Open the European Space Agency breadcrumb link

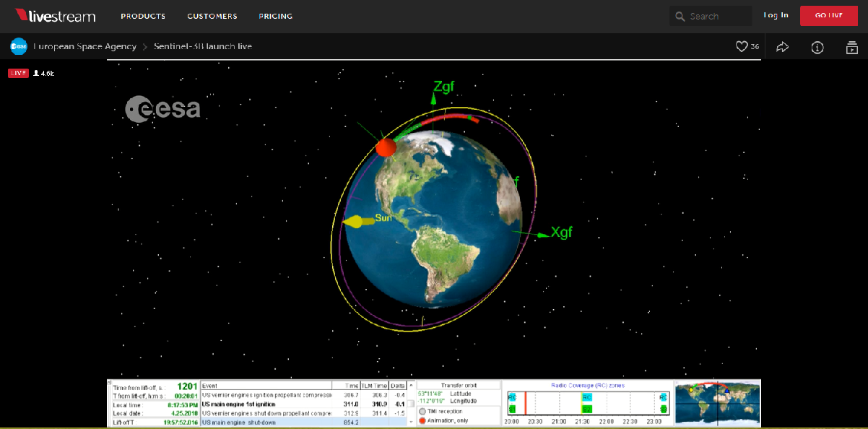pyautogui.click(x=84, y=47)
